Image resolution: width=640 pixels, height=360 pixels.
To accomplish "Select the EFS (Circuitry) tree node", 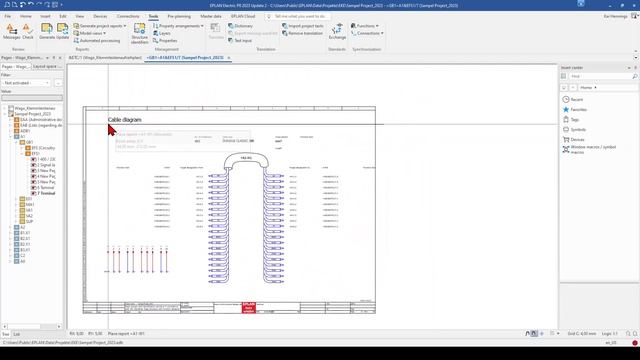I will tap(40, 148).
